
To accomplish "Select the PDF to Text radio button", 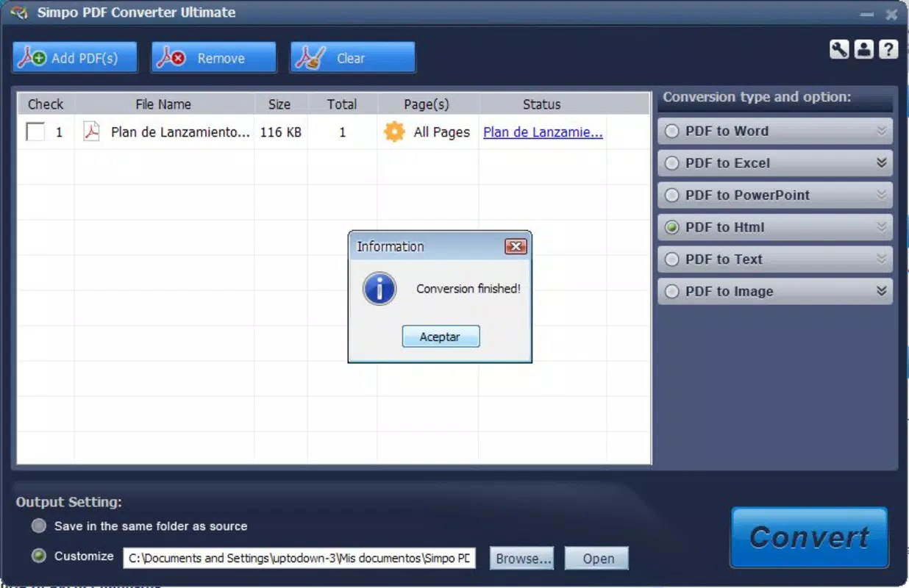I will [x=671, y=259].
